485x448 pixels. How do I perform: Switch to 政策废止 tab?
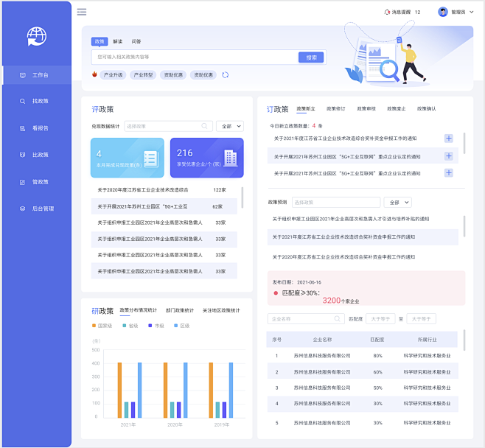click(x=397, y=109)
